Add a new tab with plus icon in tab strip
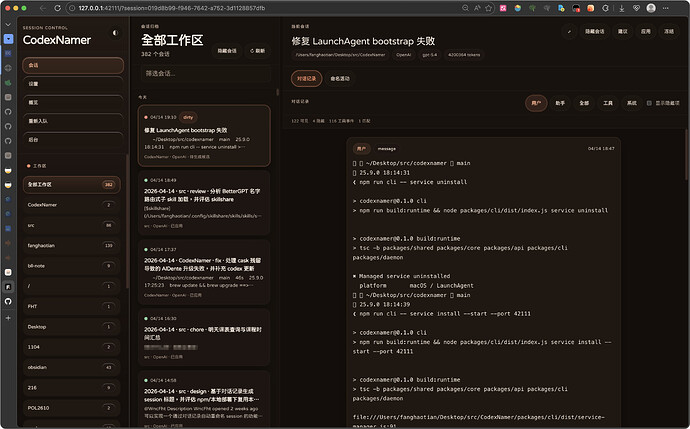 [x=8, y=318]
